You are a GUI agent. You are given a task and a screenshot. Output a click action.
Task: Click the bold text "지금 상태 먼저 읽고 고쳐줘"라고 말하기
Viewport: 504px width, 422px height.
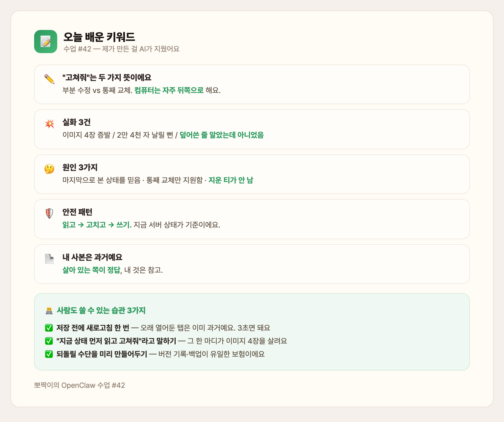(116, 341)
